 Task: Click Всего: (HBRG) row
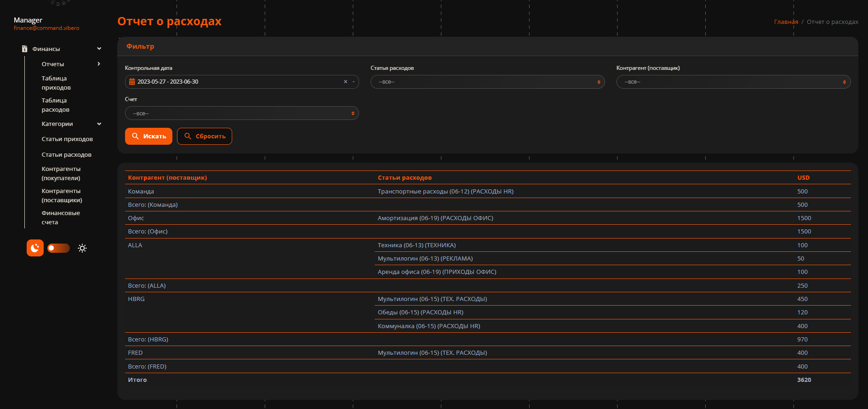(x=488, y=339)
